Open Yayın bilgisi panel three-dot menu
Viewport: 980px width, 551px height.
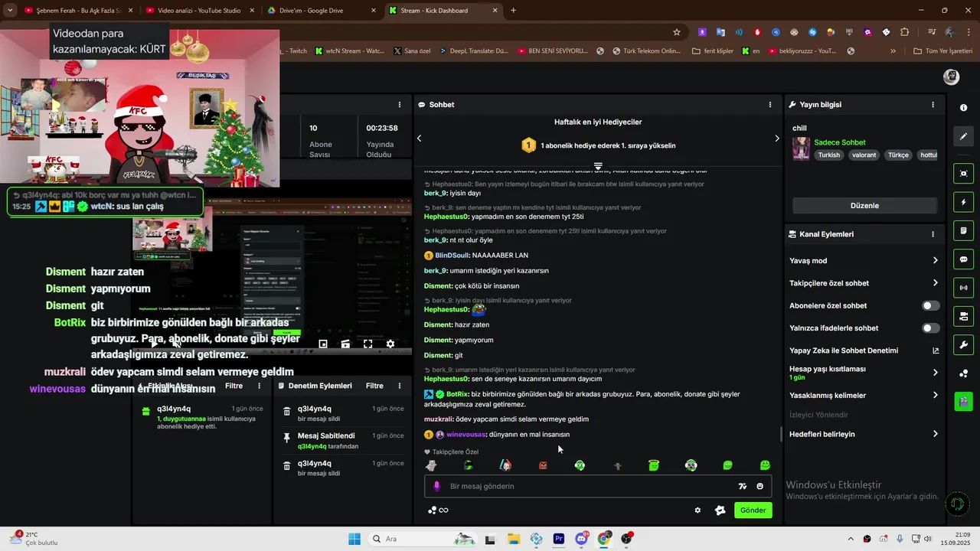933,105
